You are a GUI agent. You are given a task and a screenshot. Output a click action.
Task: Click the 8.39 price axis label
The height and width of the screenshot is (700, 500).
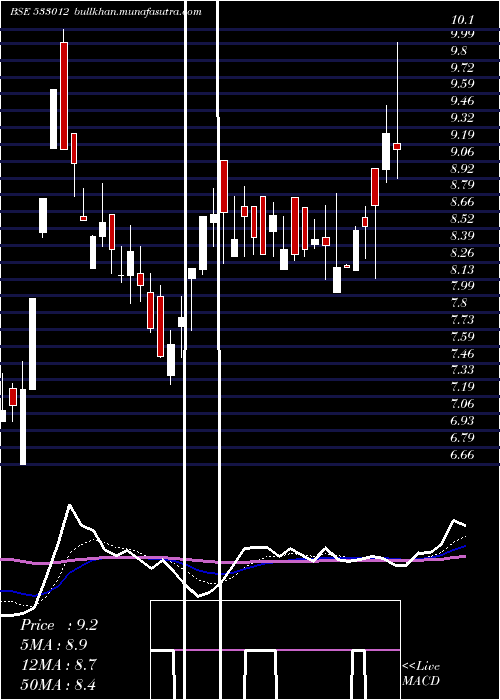click(462, 235)
